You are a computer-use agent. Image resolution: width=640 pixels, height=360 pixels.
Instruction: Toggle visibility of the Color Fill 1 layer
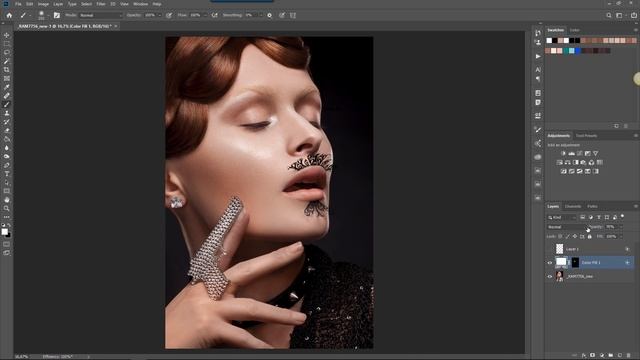click(x=549, y=263)
